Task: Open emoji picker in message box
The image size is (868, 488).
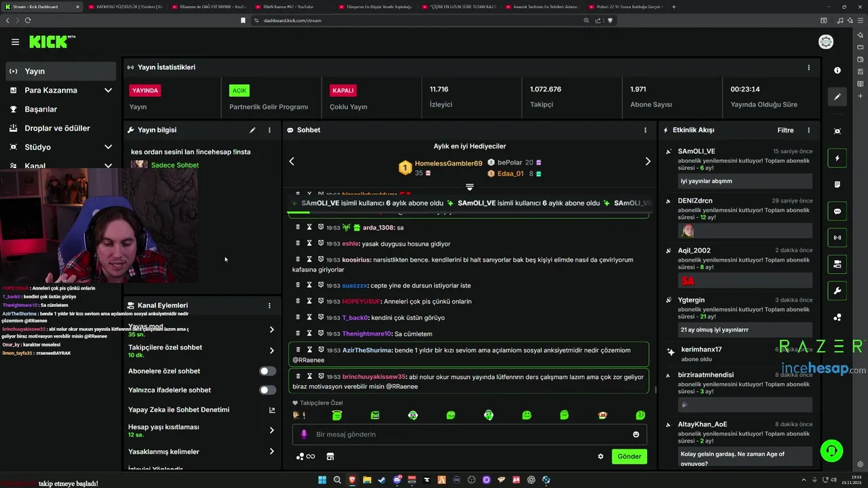Action: click(636, 434)
